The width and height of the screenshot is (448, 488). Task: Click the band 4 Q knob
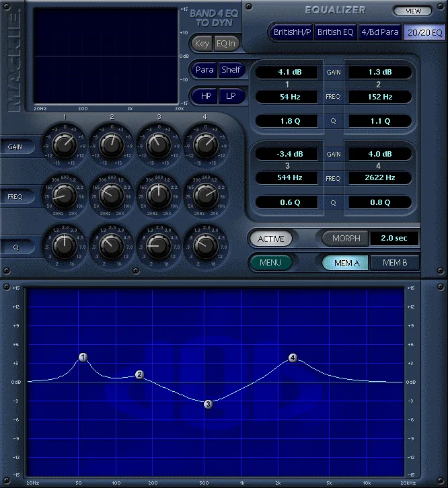206,246
